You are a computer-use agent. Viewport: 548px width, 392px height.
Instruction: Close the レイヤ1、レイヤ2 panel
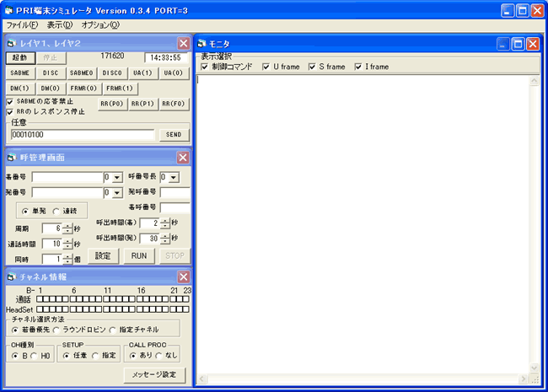183,43
